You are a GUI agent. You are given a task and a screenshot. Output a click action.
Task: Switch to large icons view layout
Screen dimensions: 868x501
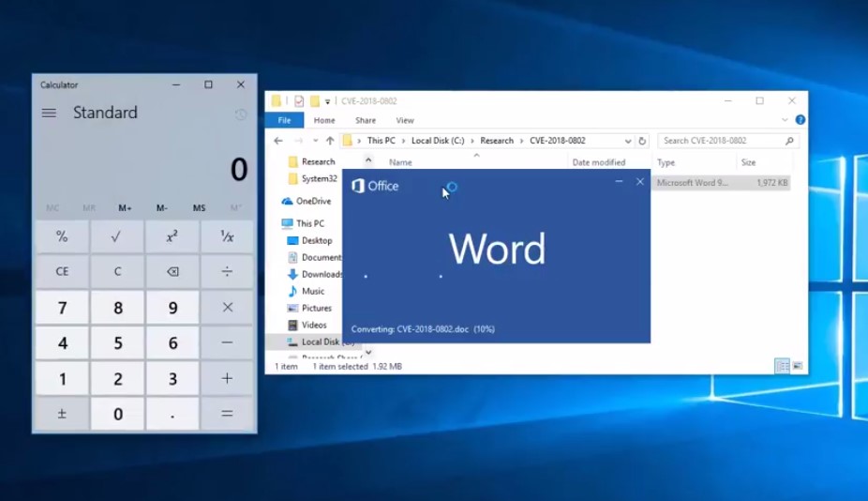click(x=797, y=366)
